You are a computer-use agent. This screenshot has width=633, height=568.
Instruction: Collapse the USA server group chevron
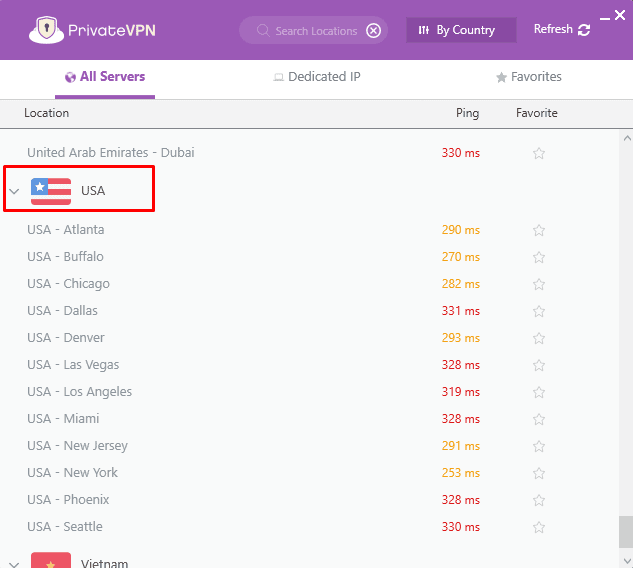(x=14, y=191)
